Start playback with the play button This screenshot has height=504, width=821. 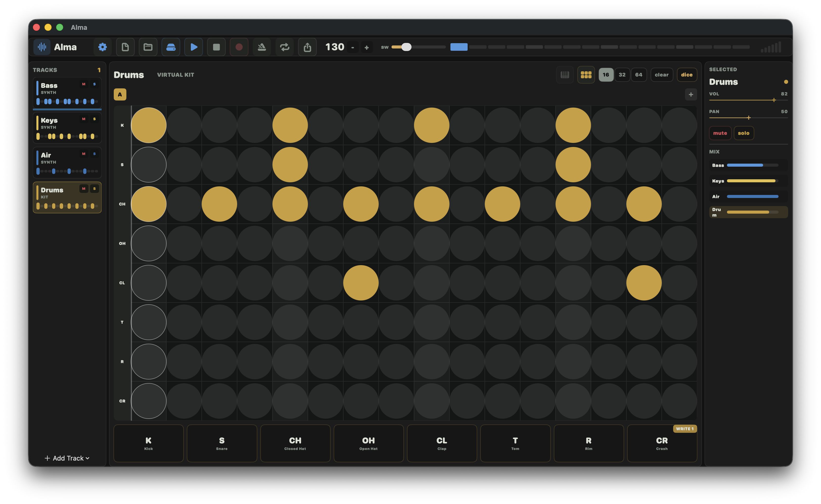click(x=193, y=47)
